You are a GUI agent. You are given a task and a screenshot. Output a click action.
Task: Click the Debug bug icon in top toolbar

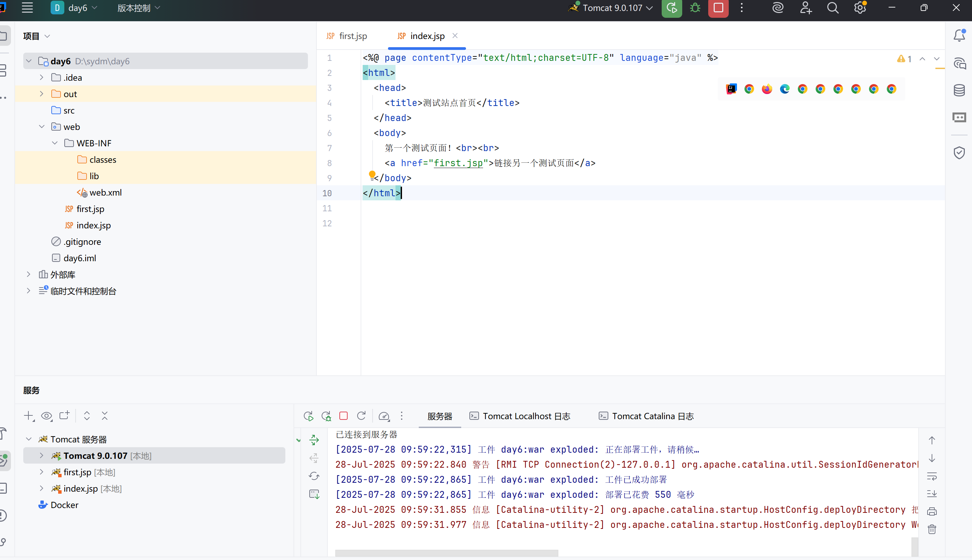tap(695, 8)
